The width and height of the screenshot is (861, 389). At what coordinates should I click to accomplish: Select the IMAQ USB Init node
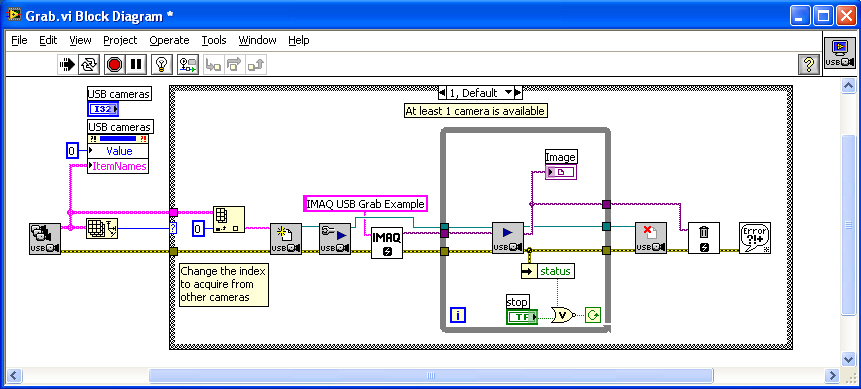pyautogui.click(x=286, y=238)
